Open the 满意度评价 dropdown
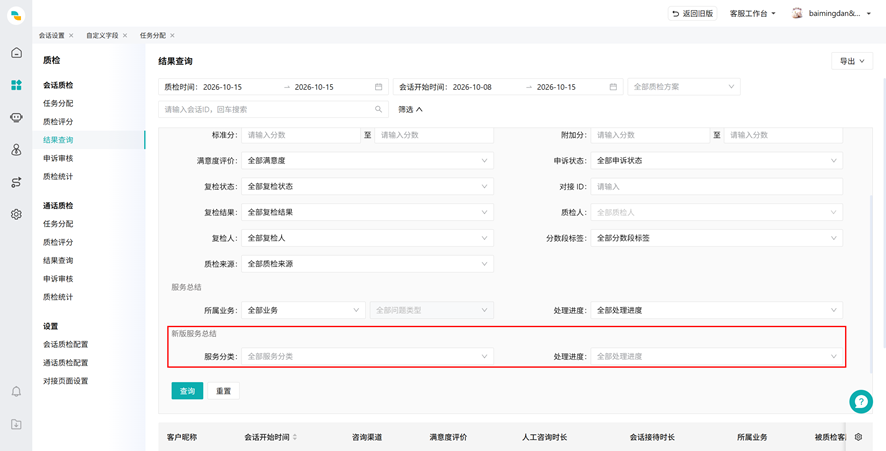886x451 pixels. pos(367,161)
